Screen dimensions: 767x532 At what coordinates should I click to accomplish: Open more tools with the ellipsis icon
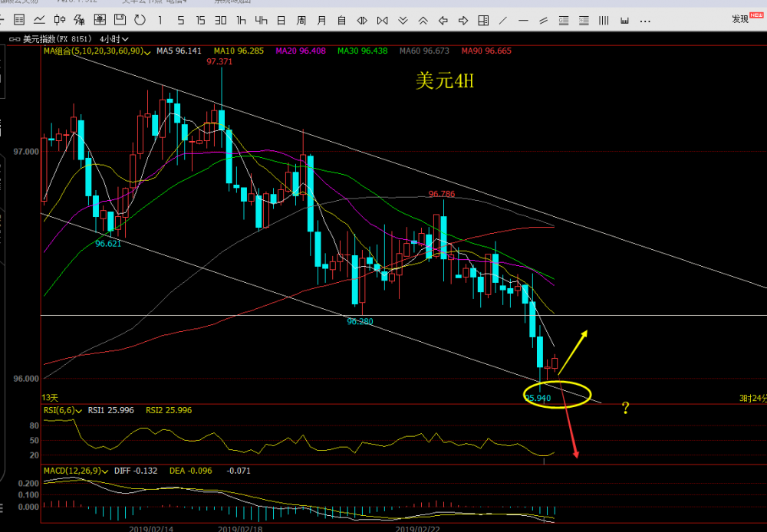(645, 21)
